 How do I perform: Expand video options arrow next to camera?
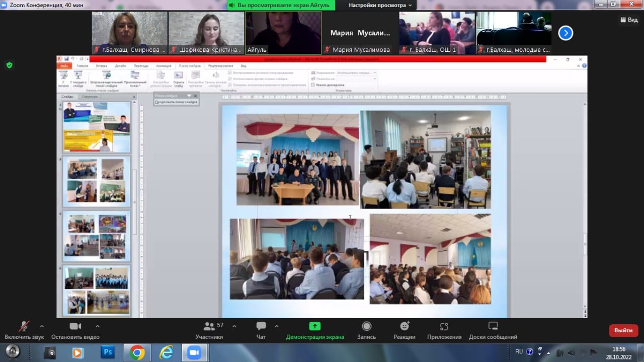pyautogui.click(x=98, y=326)
